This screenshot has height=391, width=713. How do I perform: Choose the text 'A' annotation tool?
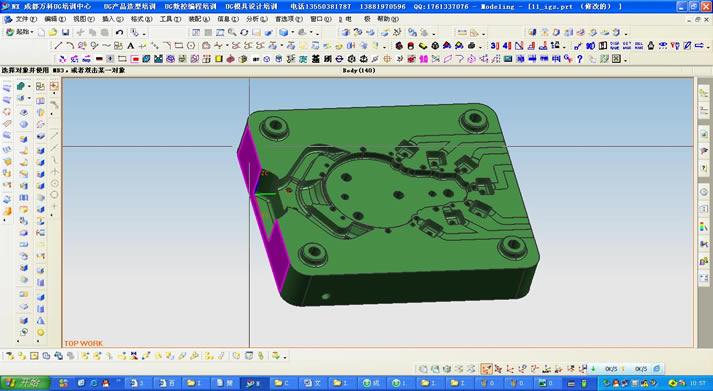(131, 45)
